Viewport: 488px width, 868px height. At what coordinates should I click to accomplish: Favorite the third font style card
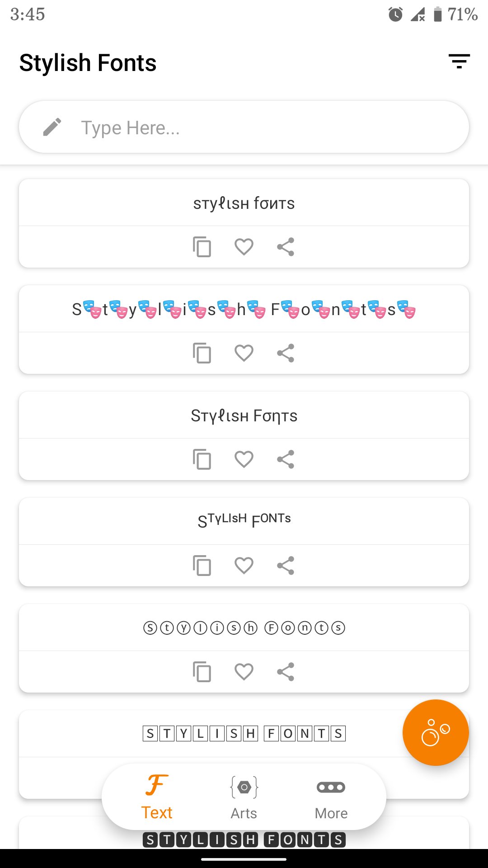pyautogui.click(x=244, y=459)
